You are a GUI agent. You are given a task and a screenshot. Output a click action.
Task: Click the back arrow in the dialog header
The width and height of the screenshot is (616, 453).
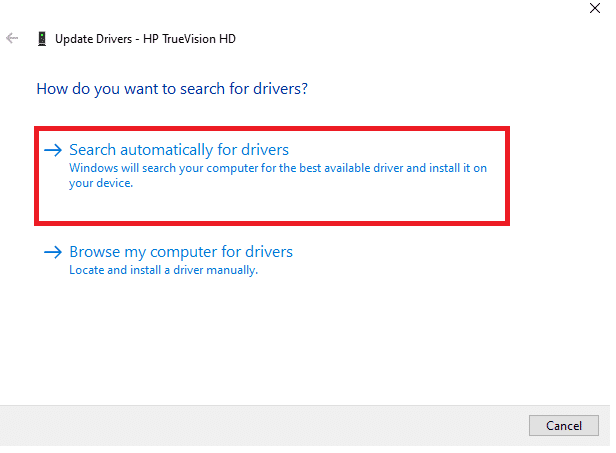click(x=12, y=38)
